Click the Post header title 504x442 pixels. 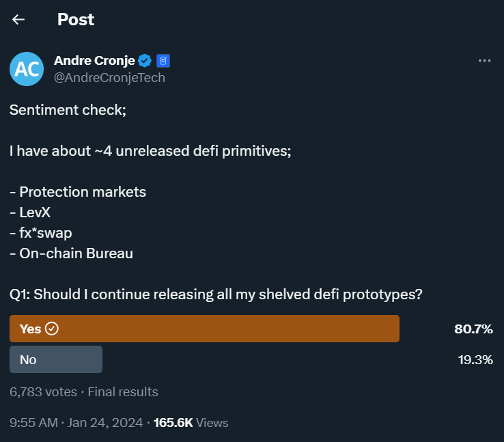pos(76,20)
